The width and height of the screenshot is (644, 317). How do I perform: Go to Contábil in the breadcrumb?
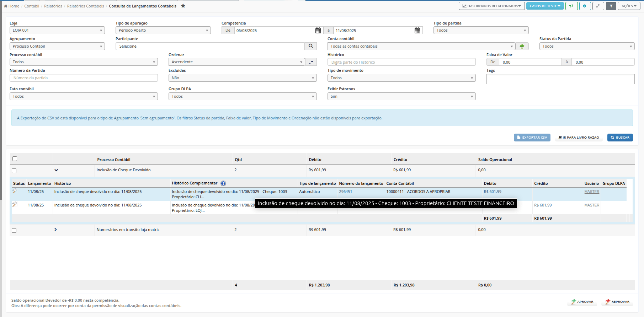32,6
